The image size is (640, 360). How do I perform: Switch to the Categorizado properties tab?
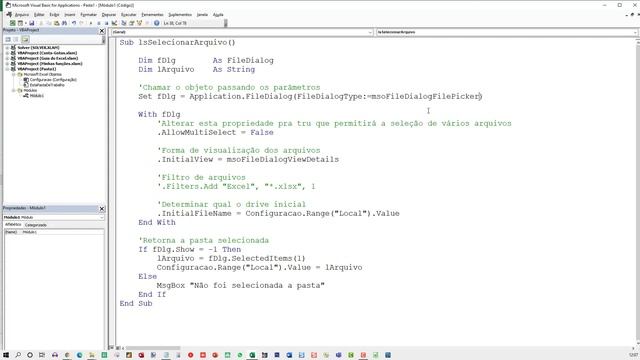(36, 225)
